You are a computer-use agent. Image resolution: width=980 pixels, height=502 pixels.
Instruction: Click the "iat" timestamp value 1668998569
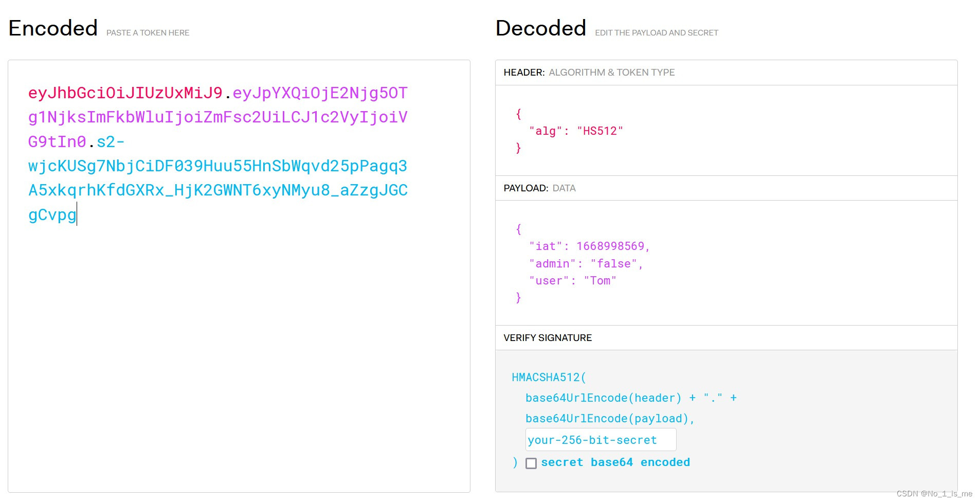point(610,246)
